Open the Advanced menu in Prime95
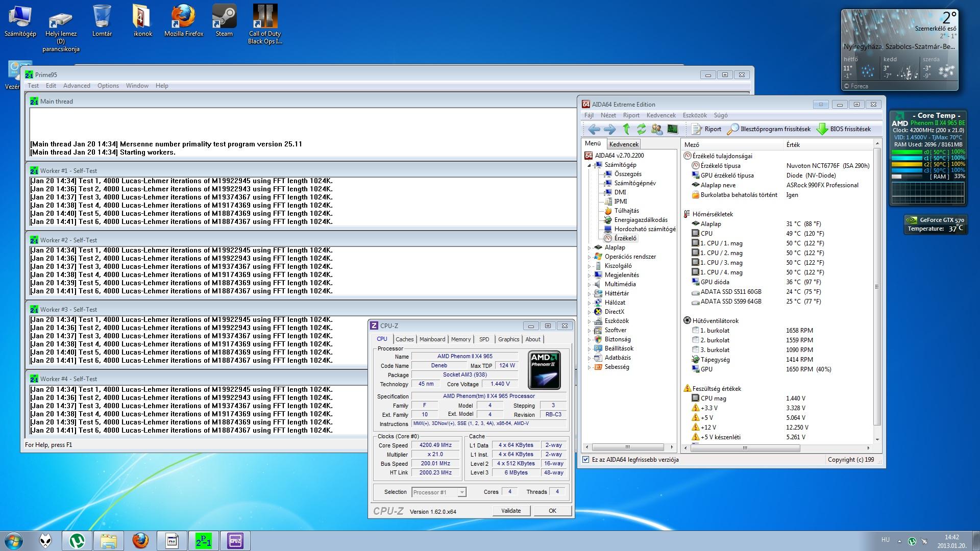Screen dimensions: 980x551 pos(77,86)
